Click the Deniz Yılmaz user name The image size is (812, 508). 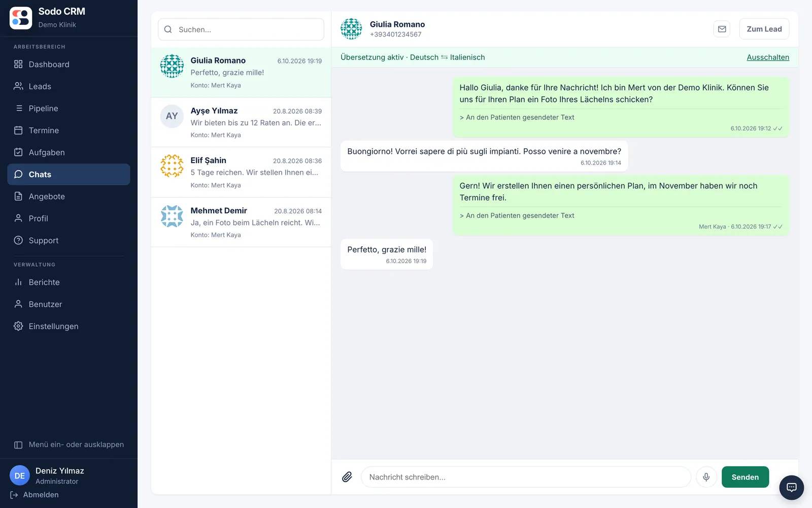pos(60,471)
